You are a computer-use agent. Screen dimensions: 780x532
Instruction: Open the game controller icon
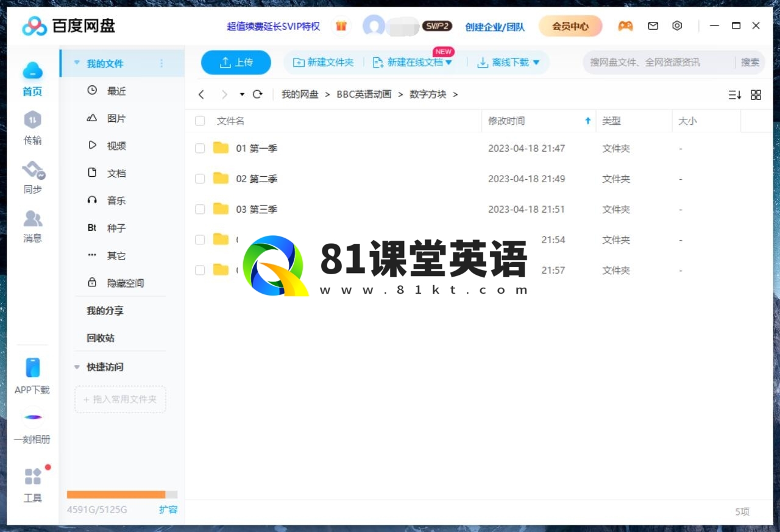click(625, 26)
